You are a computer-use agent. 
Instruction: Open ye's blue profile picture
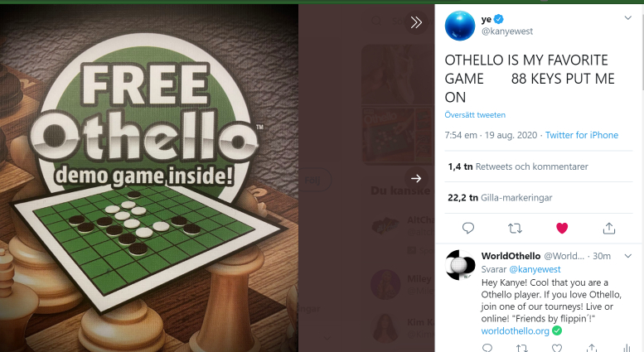tap(460, 26)
